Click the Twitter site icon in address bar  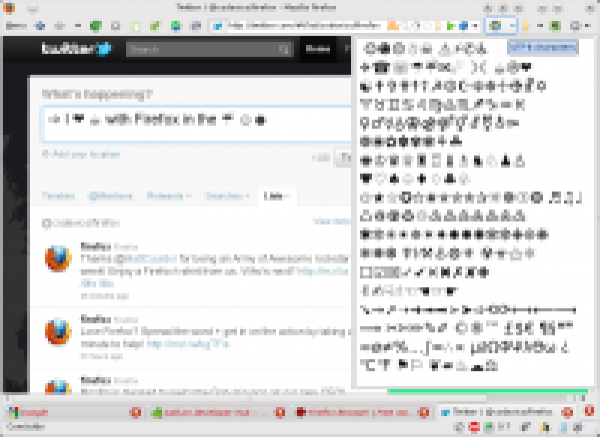[x=218, y=26]
